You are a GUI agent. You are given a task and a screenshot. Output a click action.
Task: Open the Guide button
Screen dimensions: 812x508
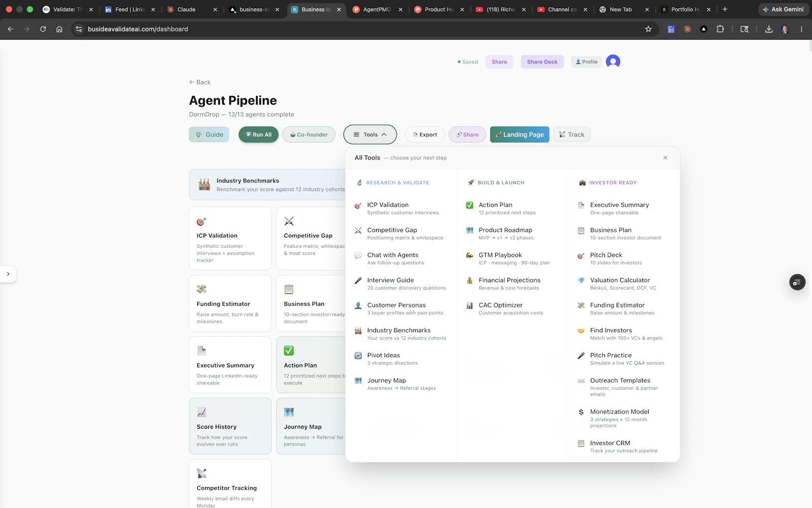click(x=209, y=135)
